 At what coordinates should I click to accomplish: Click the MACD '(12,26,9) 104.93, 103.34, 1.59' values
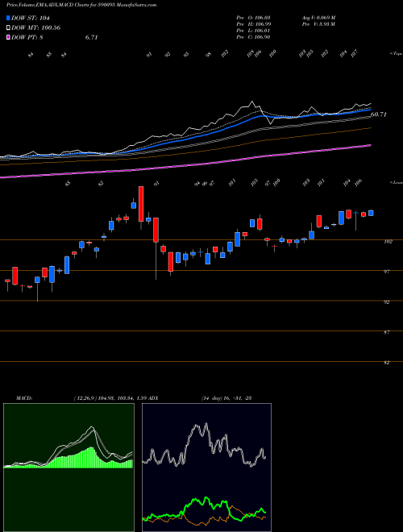click(111, 398)
